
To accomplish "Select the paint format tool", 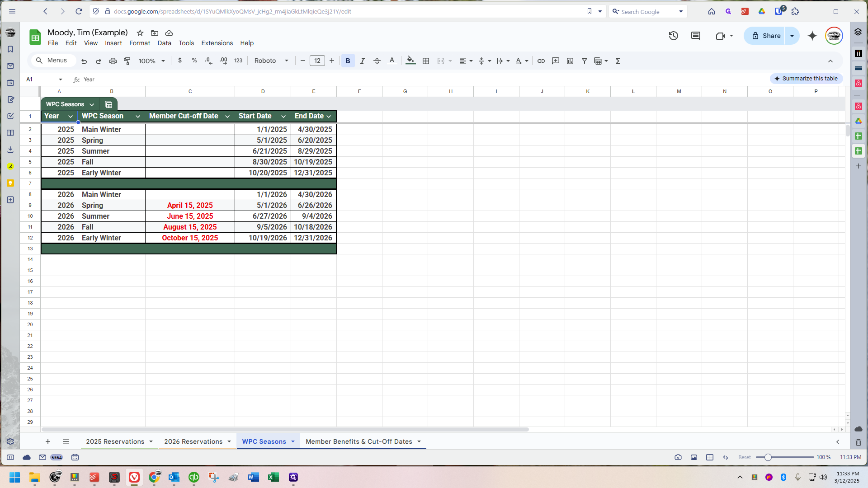I will coord(127,61).
